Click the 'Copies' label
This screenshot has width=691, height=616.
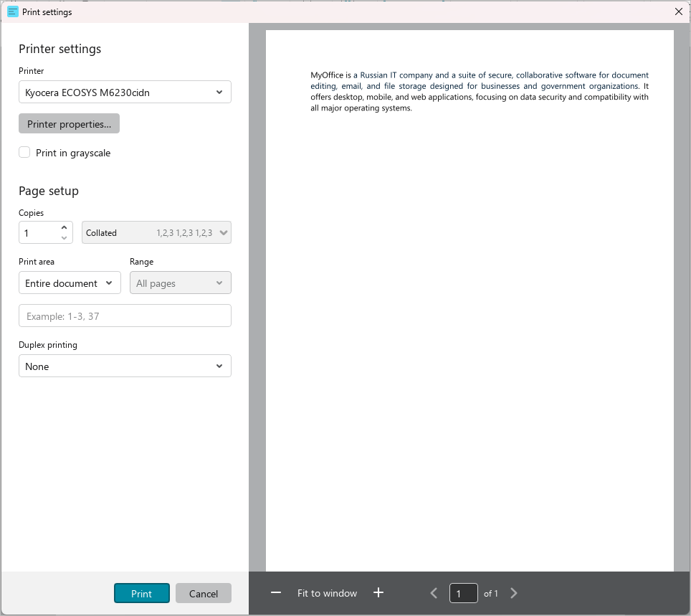tap(32, 212)
